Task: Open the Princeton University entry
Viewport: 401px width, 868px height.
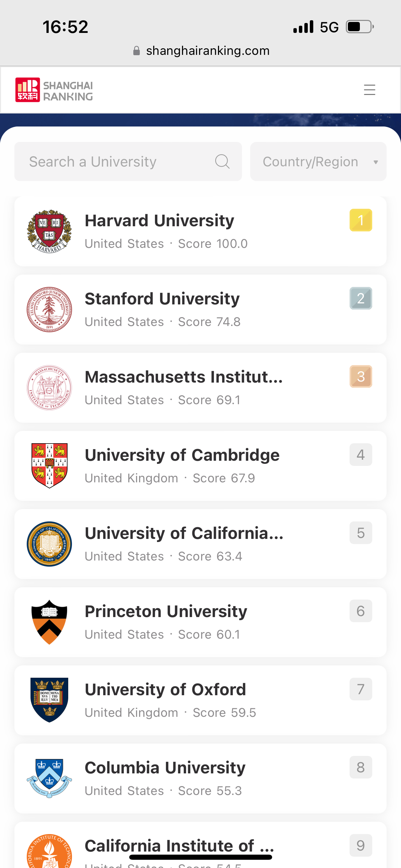Action: tap(166, 612)
